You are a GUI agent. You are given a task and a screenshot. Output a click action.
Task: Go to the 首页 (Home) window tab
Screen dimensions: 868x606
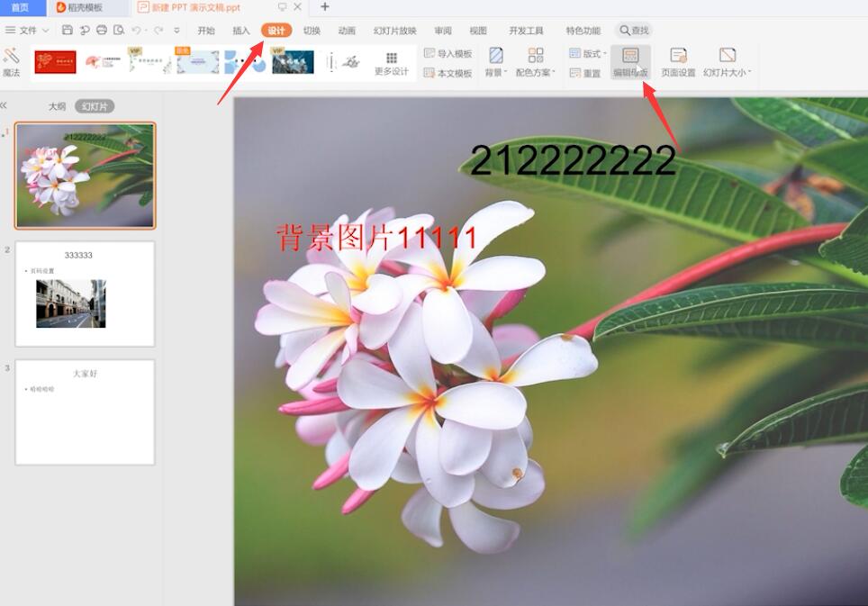[23, 7]
